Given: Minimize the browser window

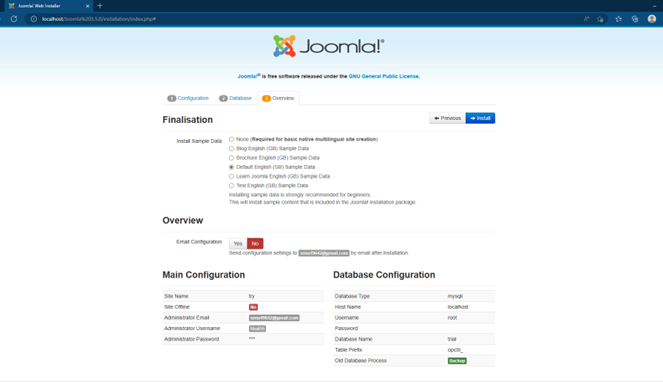Looking at the screenshot, I should point(654,6).
